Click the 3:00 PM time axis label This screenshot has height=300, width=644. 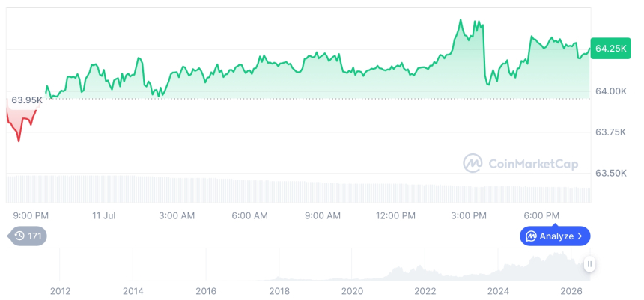(x=469, y=215)
